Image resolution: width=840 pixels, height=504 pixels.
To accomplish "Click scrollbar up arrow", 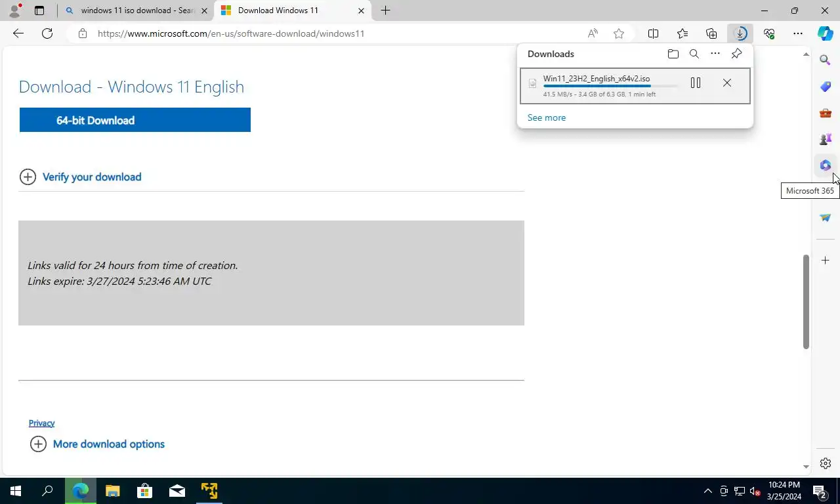I will click(807, 54).
